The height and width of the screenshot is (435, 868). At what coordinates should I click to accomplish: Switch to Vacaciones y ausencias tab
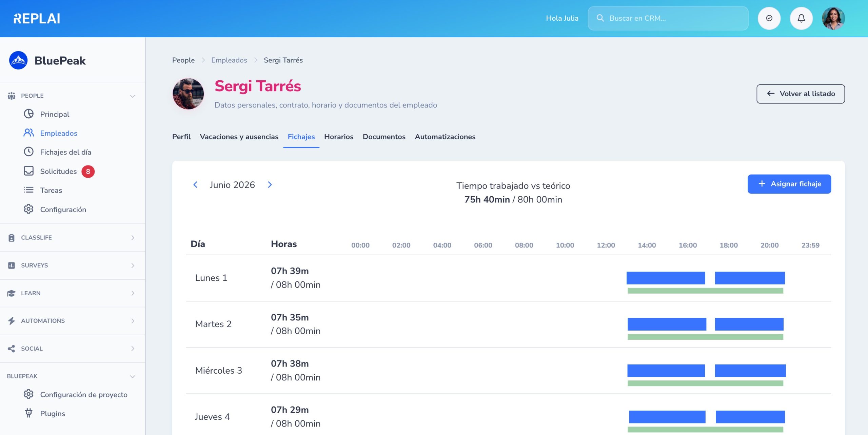tap(239, 137)
